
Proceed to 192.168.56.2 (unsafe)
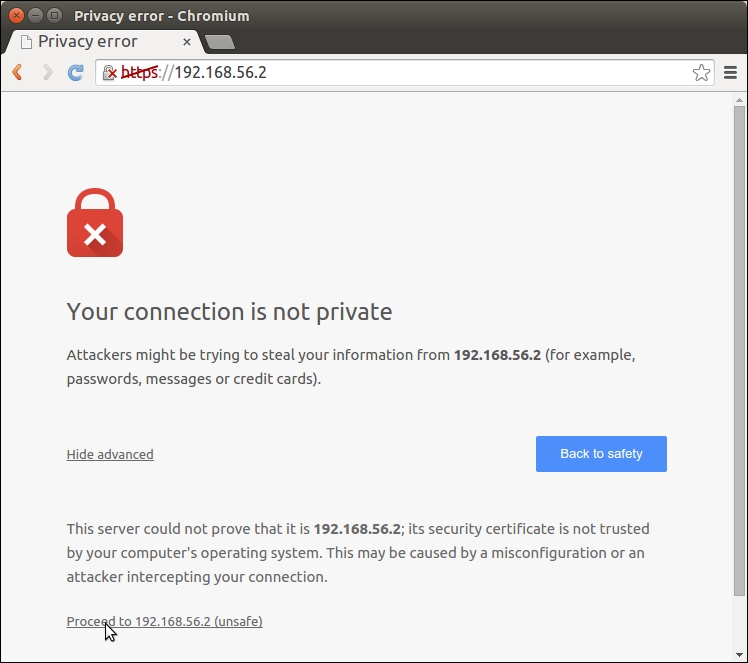click(x=164, y=621)
